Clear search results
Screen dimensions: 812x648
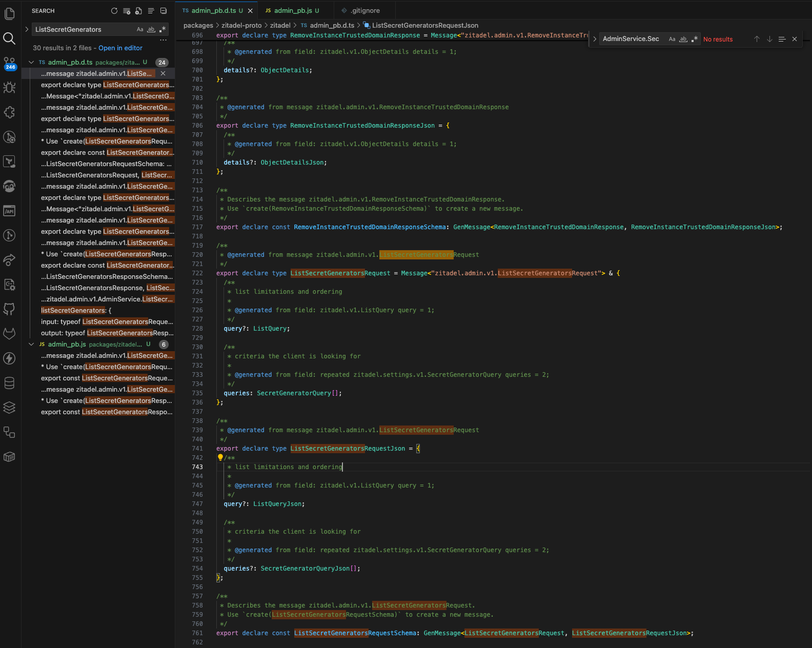click(x=127, y=11)
